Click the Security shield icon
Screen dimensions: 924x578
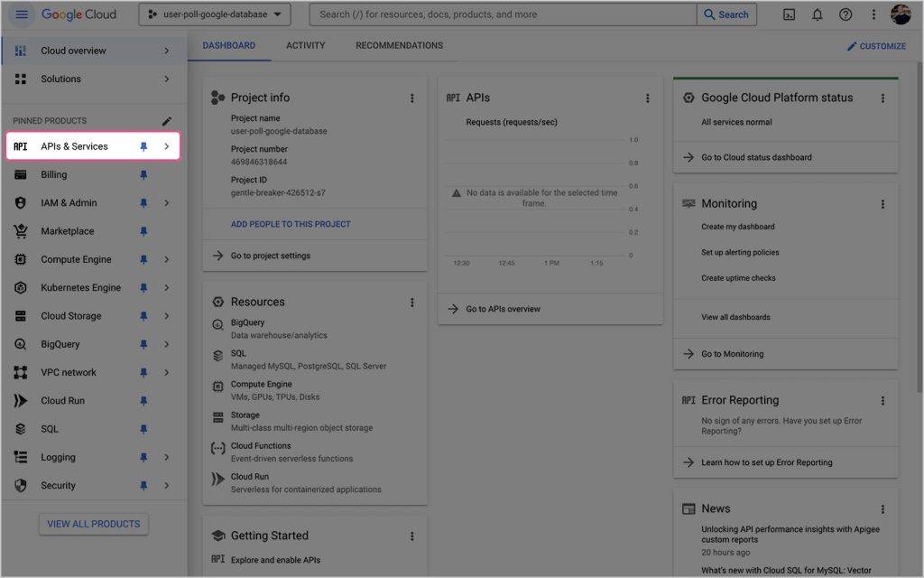[21, 485]
